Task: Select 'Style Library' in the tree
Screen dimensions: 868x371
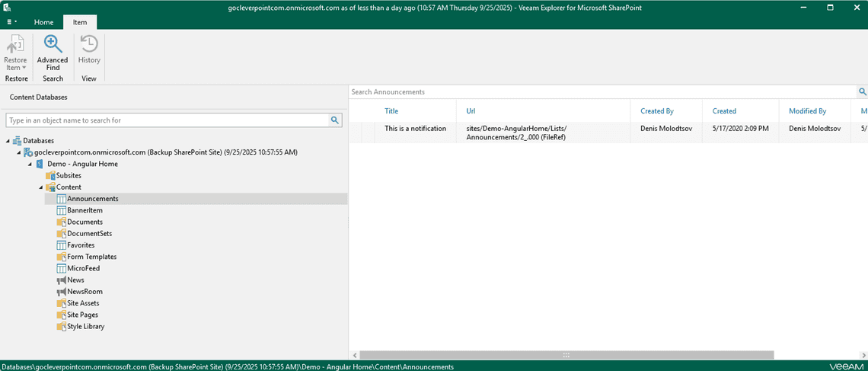Action: tap(86, 327)
